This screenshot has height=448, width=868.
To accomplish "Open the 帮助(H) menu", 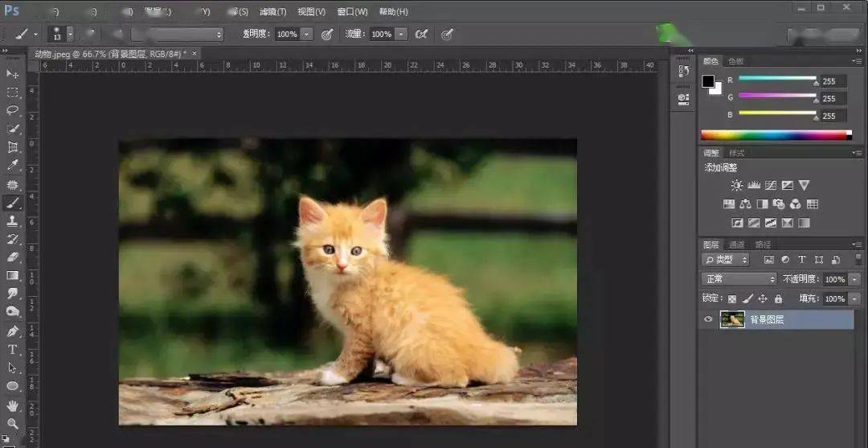I will coord(394,11).
